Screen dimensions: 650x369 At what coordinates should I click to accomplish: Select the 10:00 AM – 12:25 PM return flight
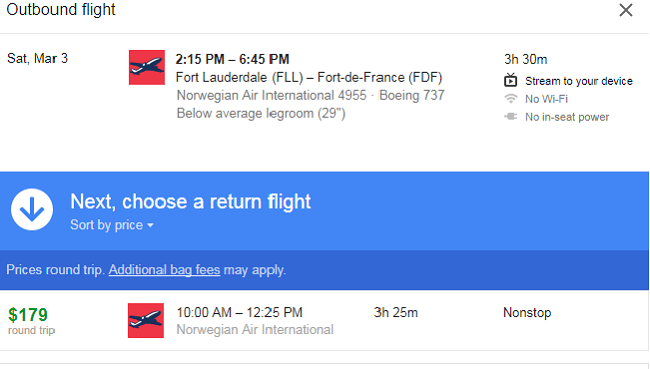click(x=324, y=320)
